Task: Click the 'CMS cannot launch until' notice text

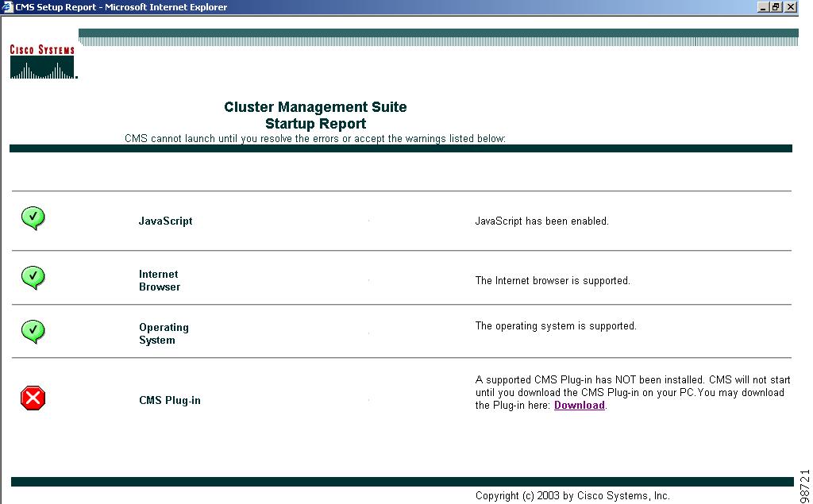Action: tap(314, 138)
